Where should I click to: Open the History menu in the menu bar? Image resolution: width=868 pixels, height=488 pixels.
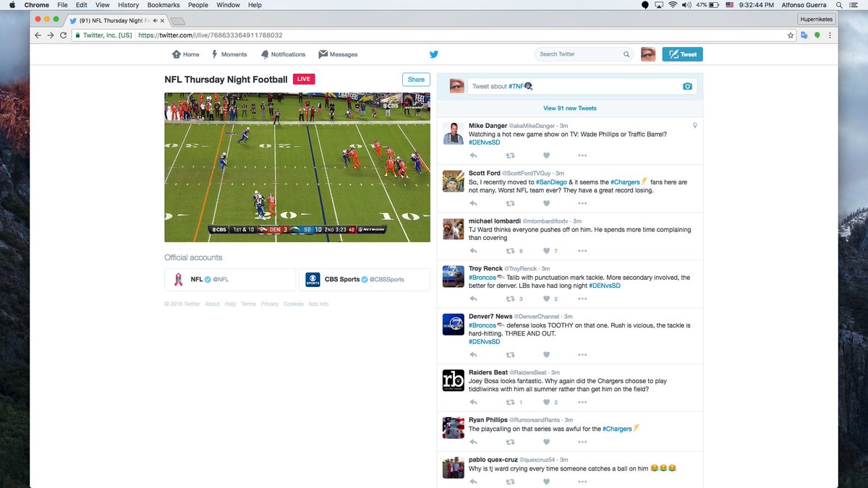coord(128,5)
